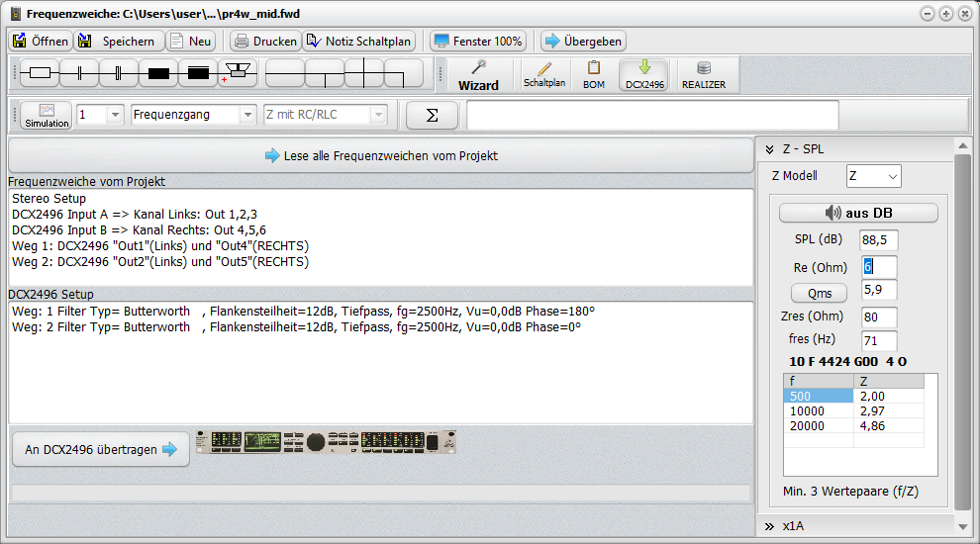Viewport: 980px width, 544px height.
Task: Add a loudspeaker driver symbol
Action: point(237,74)
